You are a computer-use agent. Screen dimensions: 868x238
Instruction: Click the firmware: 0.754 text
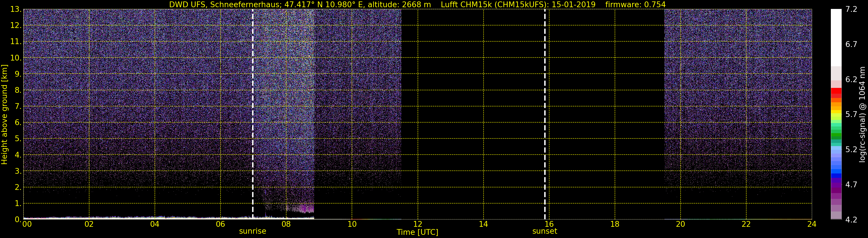coord(635,4)
